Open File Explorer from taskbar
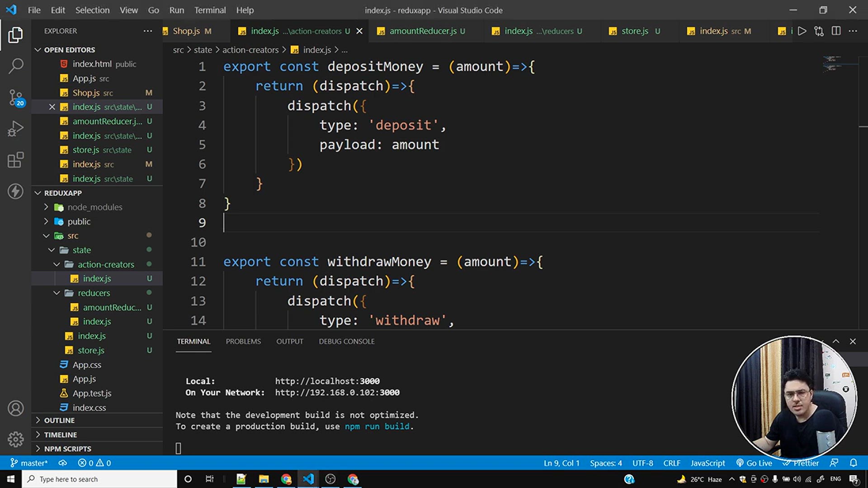The image size is (868, 488). click(x=264, y=479)
